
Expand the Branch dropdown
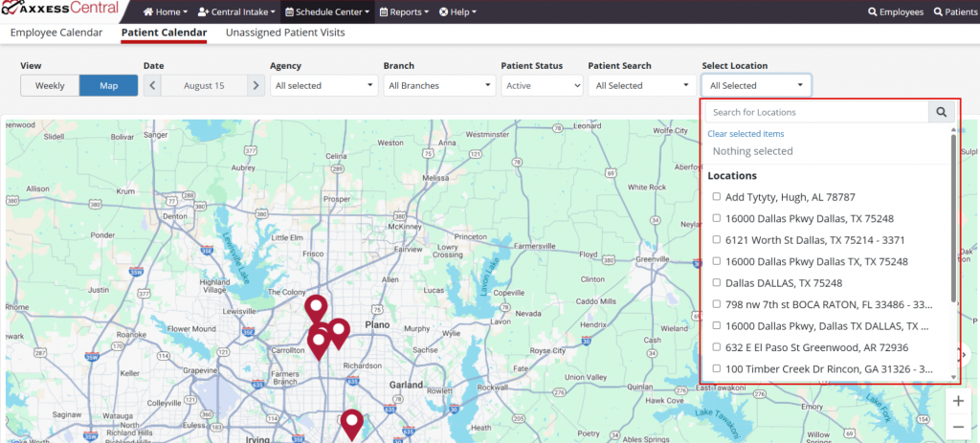pyautogui.click(x=437, y=85)
